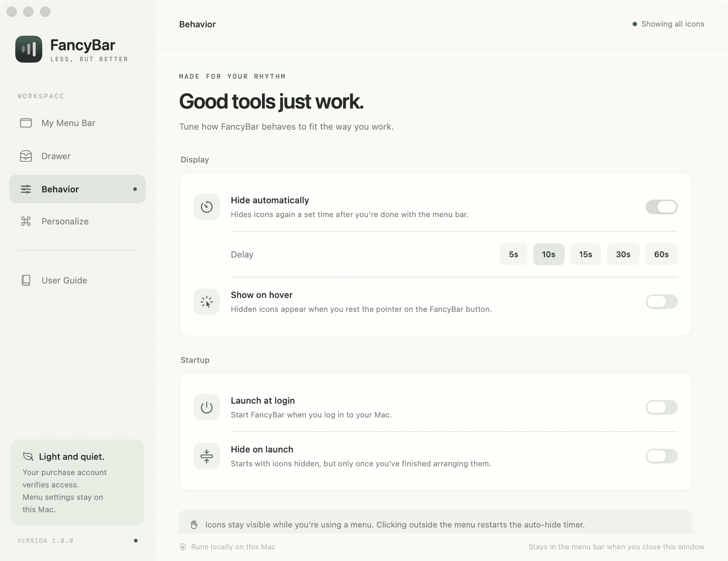Viewport: 728px width, 561px height.
Task: Click the Icons stay visible info note
Action: point(436,522)
